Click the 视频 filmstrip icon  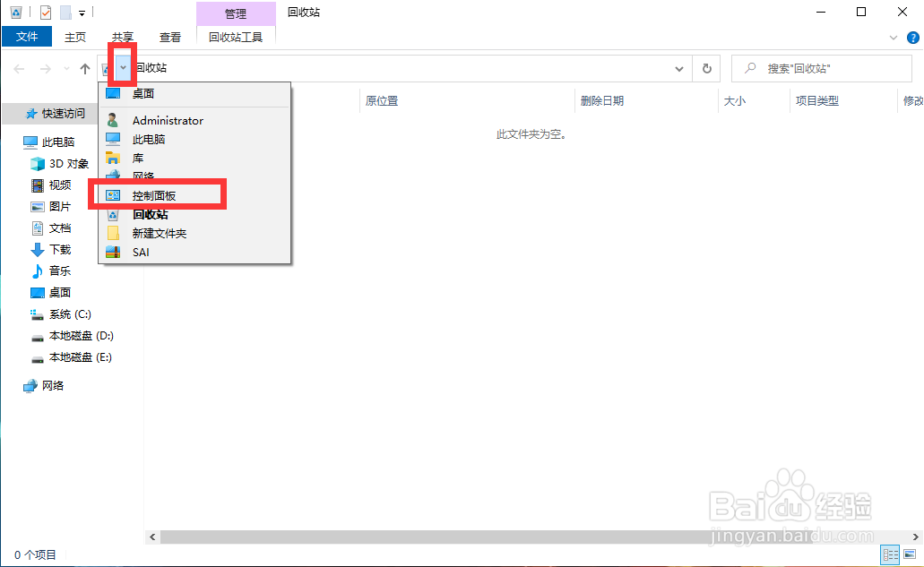[37, 185]
